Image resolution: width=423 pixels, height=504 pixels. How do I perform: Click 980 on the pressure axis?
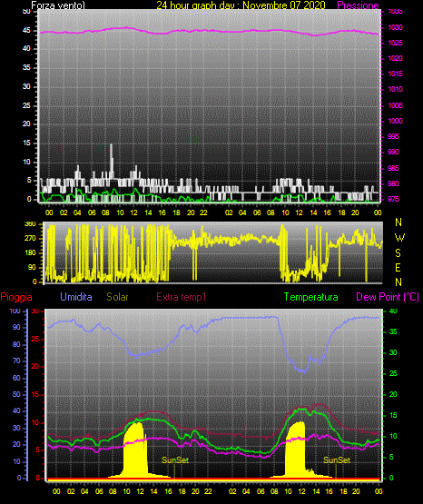pyautogui.click(x=393, y=183)
